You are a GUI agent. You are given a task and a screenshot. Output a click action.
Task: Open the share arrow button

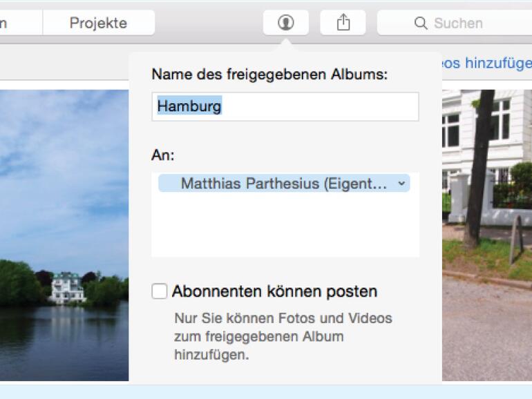(x=343, y=23)
